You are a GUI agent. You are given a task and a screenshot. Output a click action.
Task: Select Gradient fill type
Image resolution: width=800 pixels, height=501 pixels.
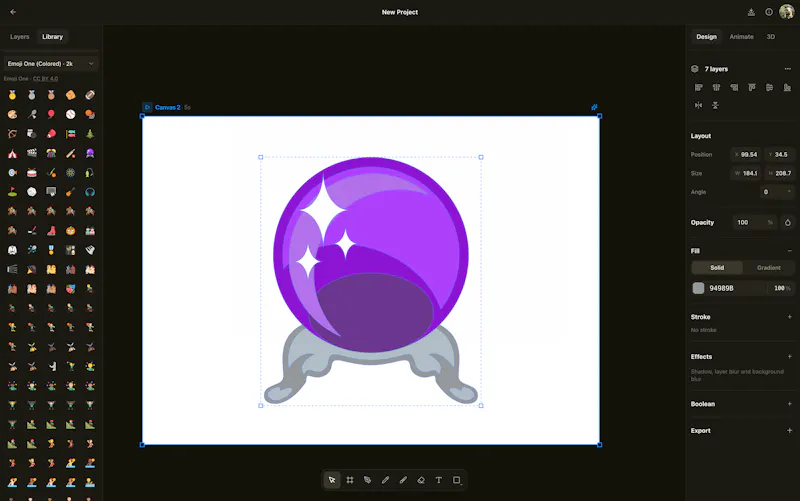click(x=768, y=268)
